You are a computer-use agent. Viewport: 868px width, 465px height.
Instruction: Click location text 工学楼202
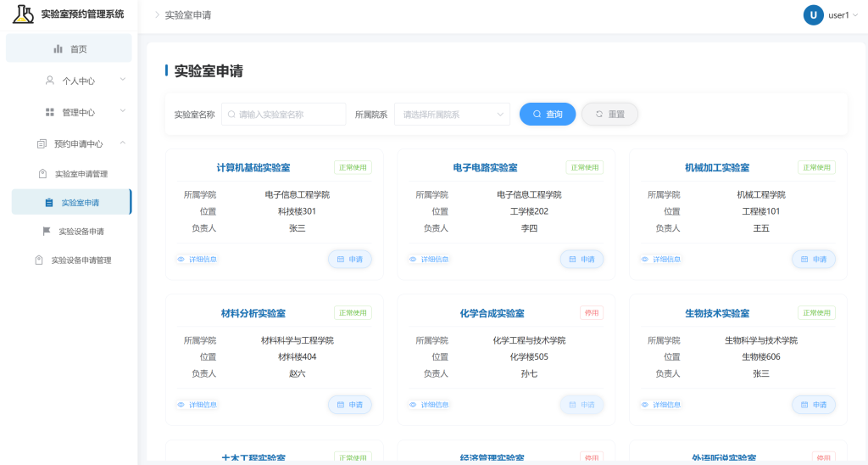pos(529,211)
